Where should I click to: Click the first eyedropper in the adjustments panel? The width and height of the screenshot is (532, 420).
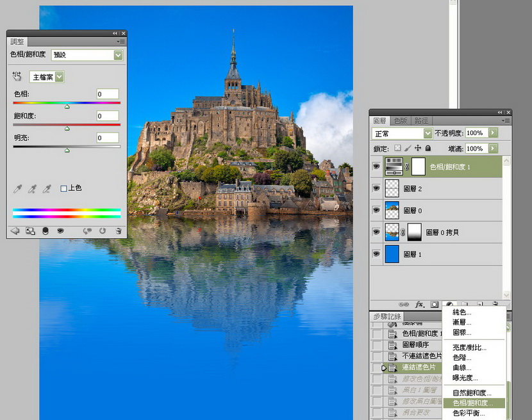coord(17,189)
